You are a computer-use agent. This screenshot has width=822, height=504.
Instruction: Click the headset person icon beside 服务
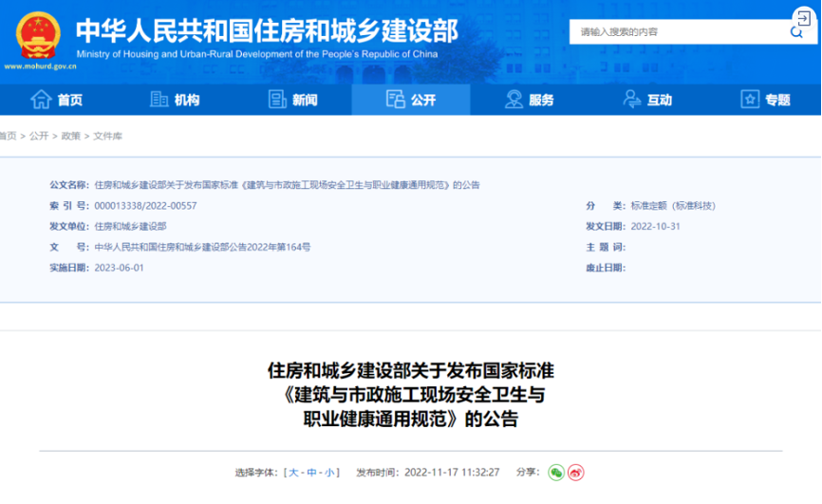(514, 99)
